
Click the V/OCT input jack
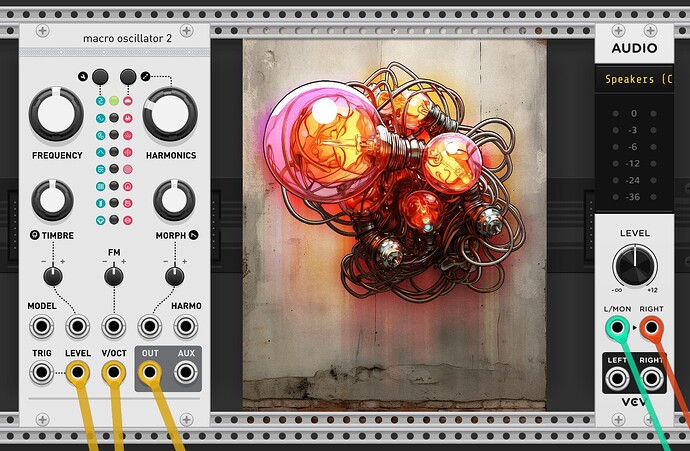pyautogui.click(x=113, y=374)
